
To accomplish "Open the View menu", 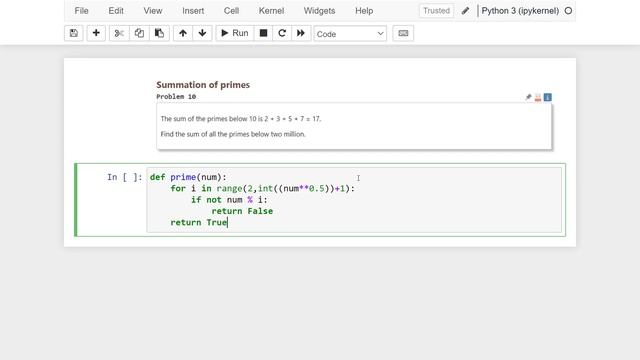I will point(153,11).
